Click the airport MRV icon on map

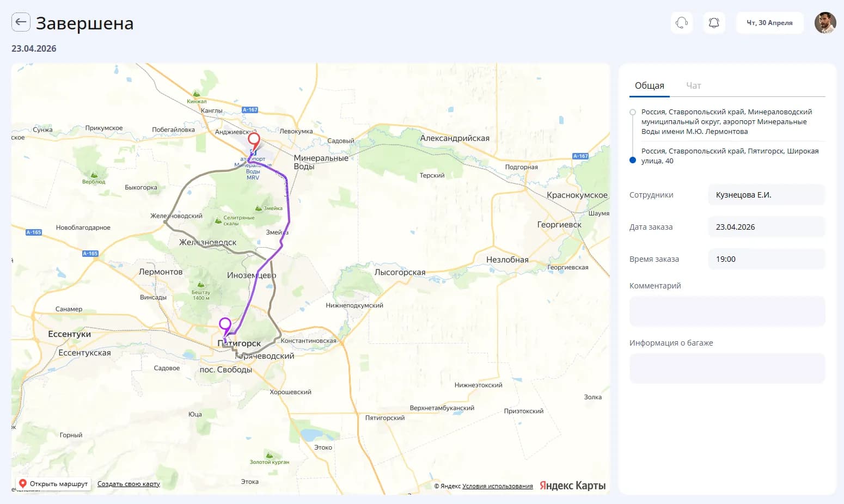253,152
